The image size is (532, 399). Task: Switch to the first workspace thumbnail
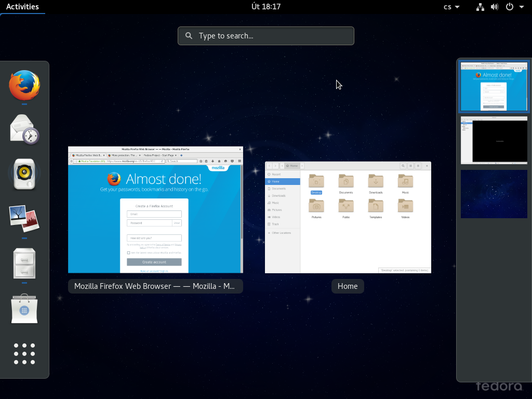494,86
